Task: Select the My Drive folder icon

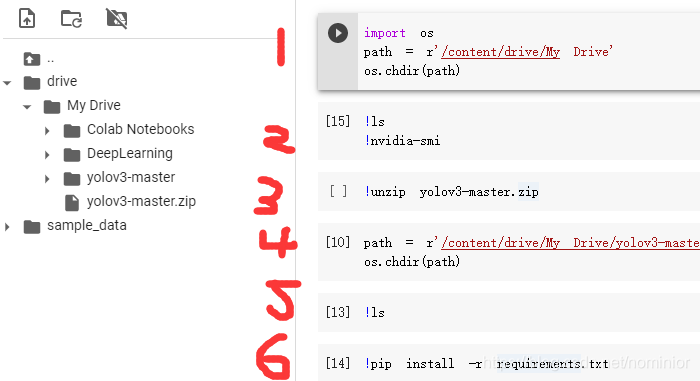Action: [52, 107]
